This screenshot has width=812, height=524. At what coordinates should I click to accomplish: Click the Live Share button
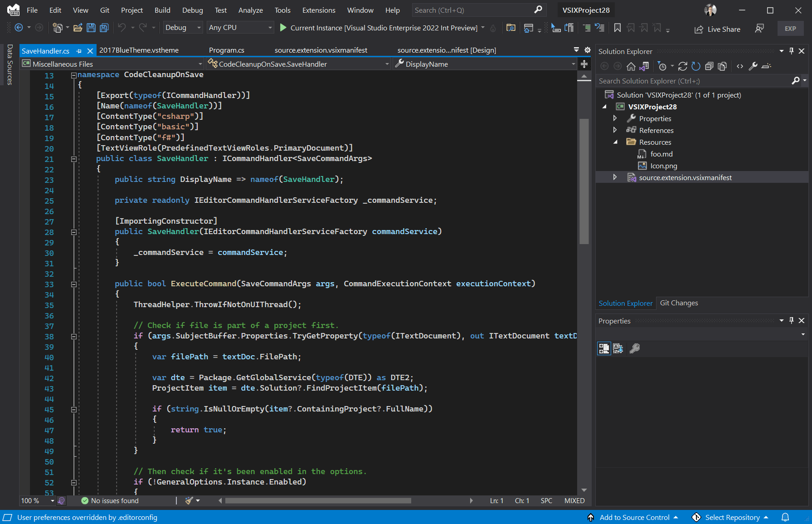coord(717,29)
